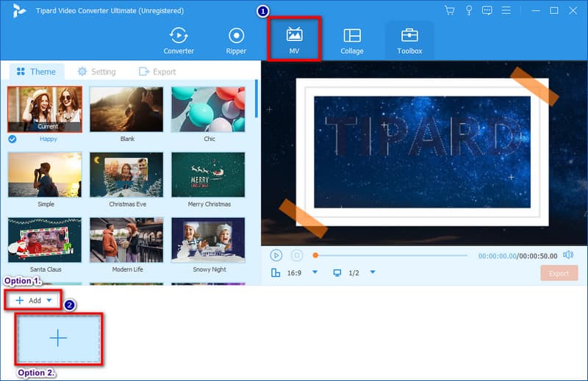
Task: Toggle the Happy theme checkmark
Action: point(12,139)
